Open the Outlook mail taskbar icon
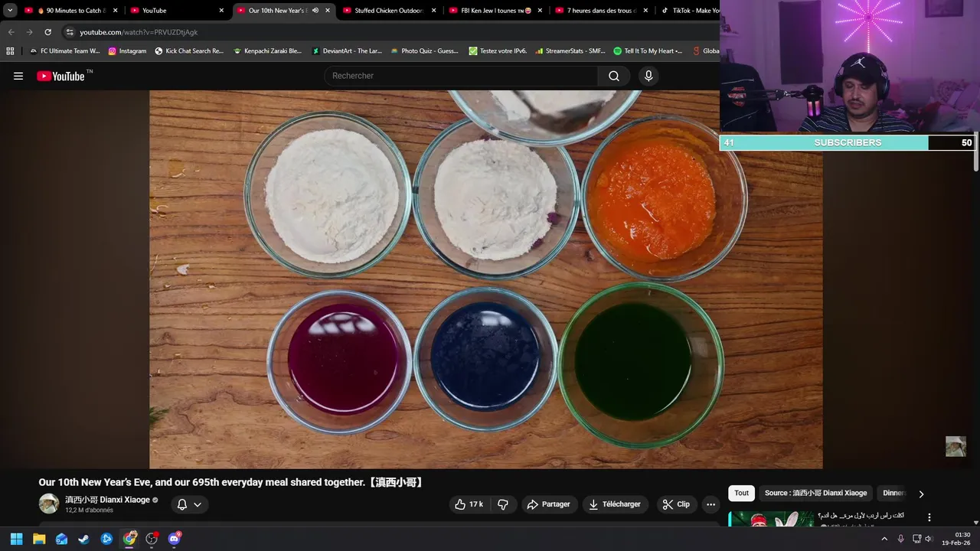The width and height of the screenshot is (980, 551). tap(61, 539)
